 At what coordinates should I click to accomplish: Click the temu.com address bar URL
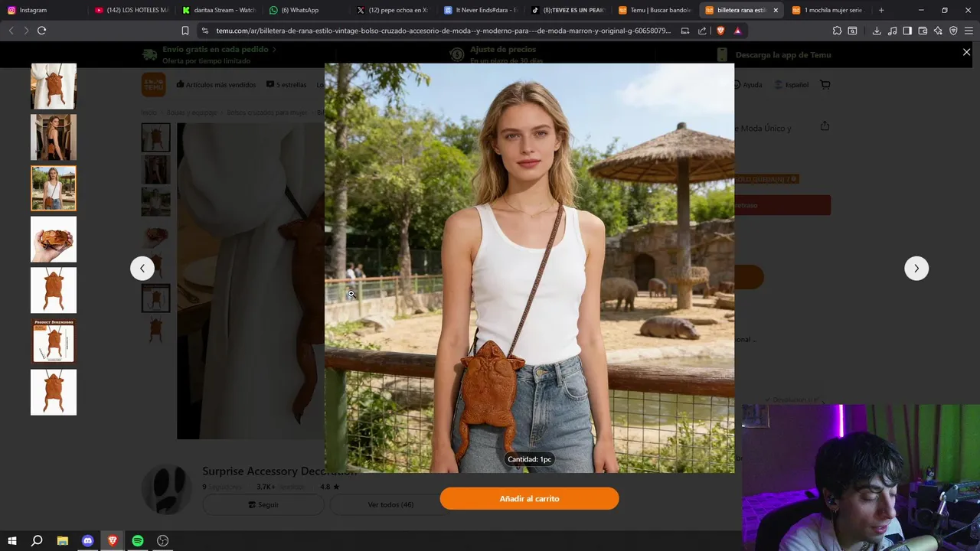point(443,31)
